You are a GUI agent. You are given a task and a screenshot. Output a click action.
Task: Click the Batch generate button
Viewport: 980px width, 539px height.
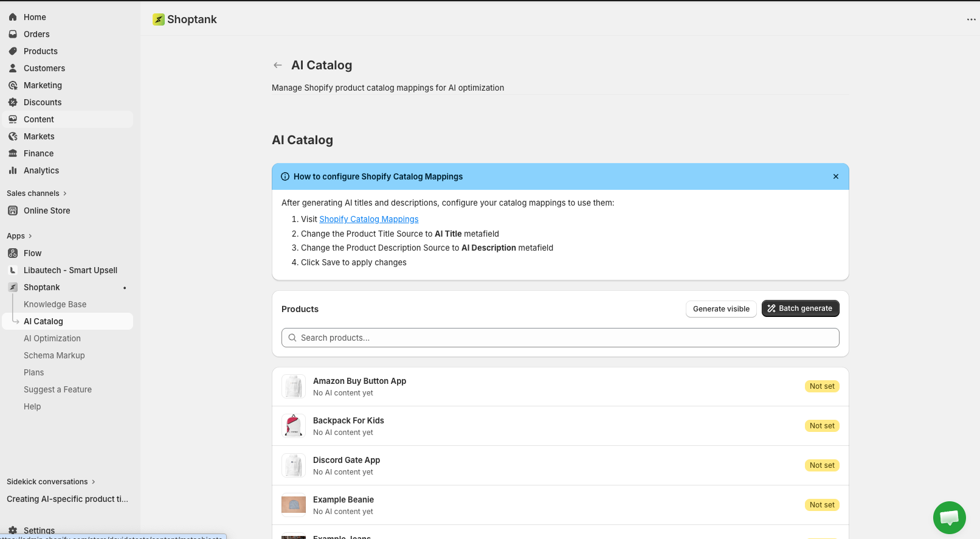point(800,308)
